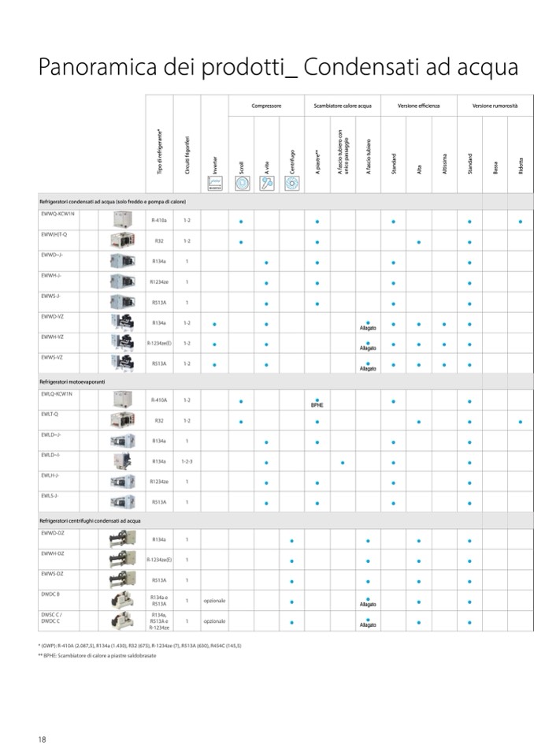Open the EWWD-DZ product image
This screenshot has width=534, height=756.
(x=123, y=540)
